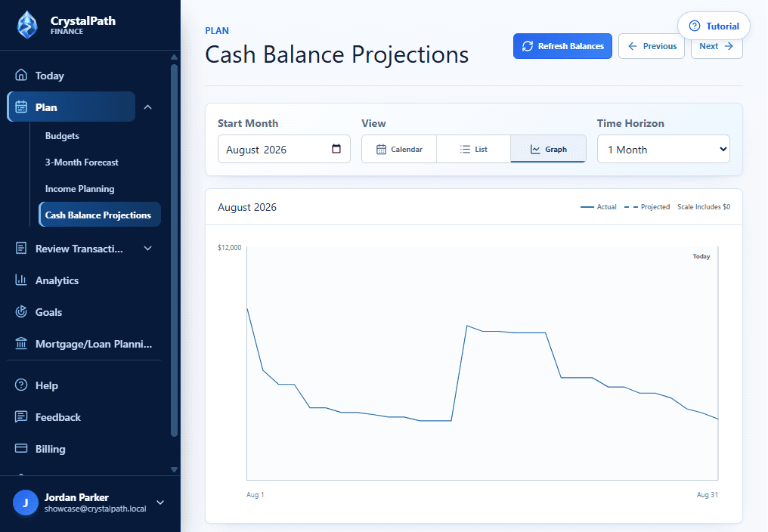Viewport: 768px width, 532px height.
Task: Open the Tutorial button
Action: point(714,26)
